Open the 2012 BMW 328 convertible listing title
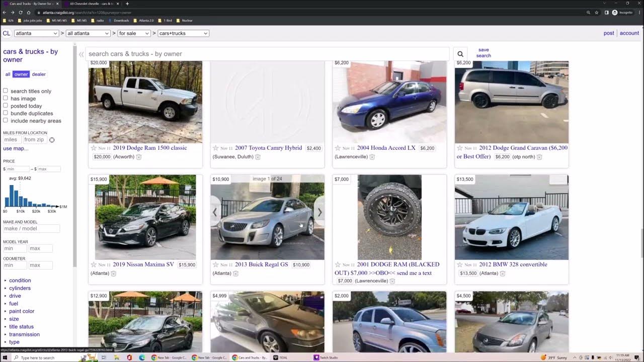Viewport: 644px width, 362px height. click(x=513, y=264)
